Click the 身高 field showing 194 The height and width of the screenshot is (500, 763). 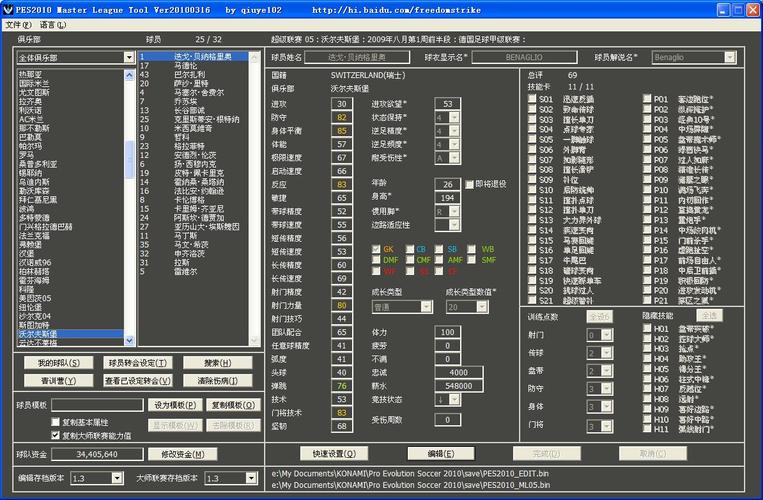pos(447,198)
